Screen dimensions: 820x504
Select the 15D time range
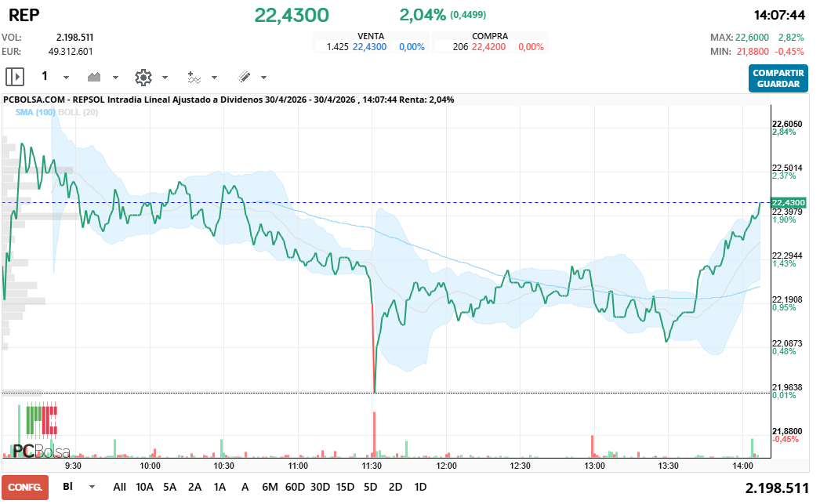[x=345, y=488]
